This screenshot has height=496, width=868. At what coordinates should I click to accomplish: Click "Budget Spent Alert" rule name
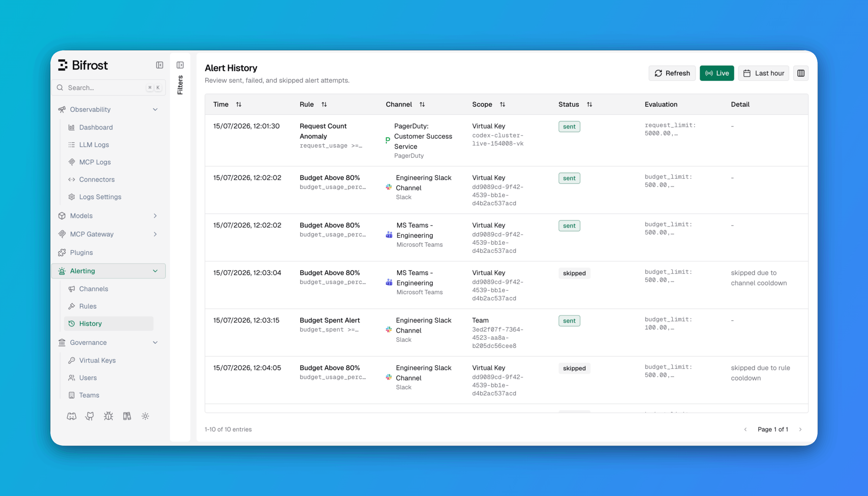(x=330, y=320)
